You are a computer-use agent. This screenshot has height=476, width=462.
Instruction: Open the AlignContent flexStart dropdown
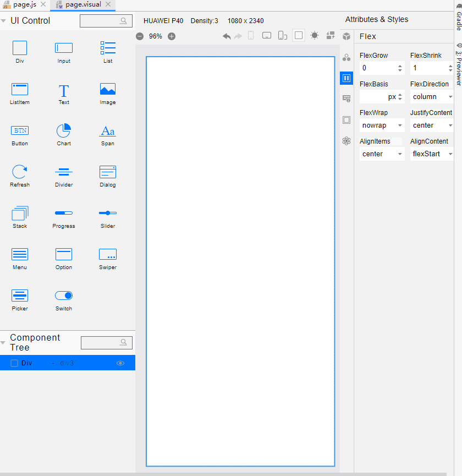click(x=432, y=154)
